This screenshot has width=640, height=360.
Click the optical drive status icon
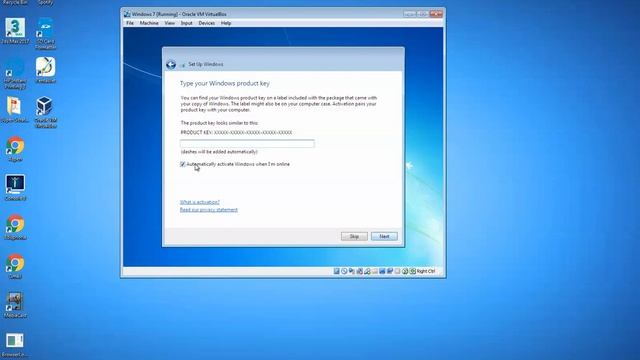(x=344, y=271)
